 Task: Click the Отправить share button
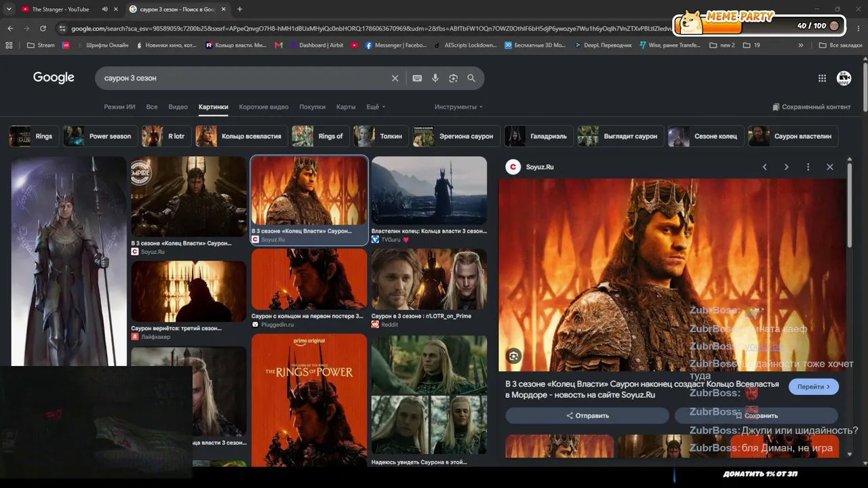(587, 415)
